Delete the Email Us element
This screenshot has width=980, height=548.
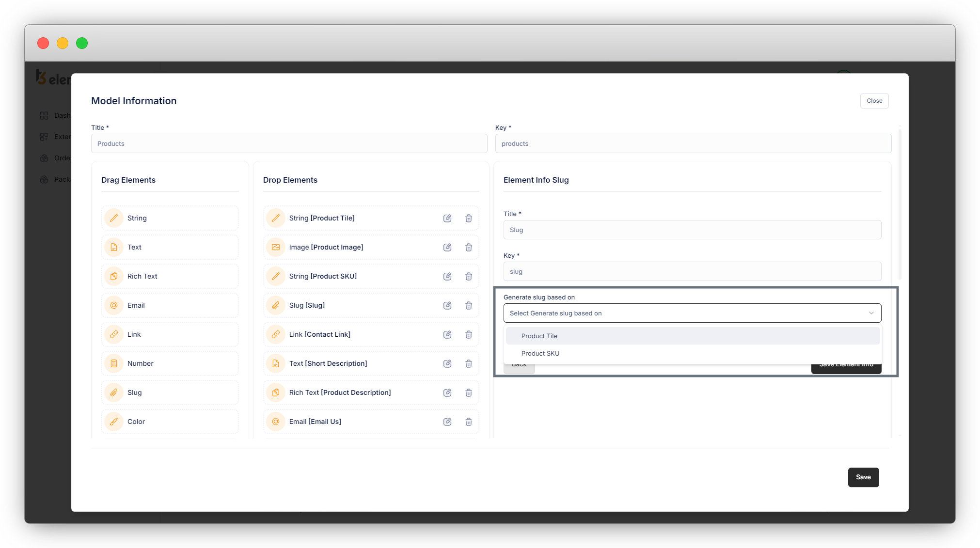468,422
